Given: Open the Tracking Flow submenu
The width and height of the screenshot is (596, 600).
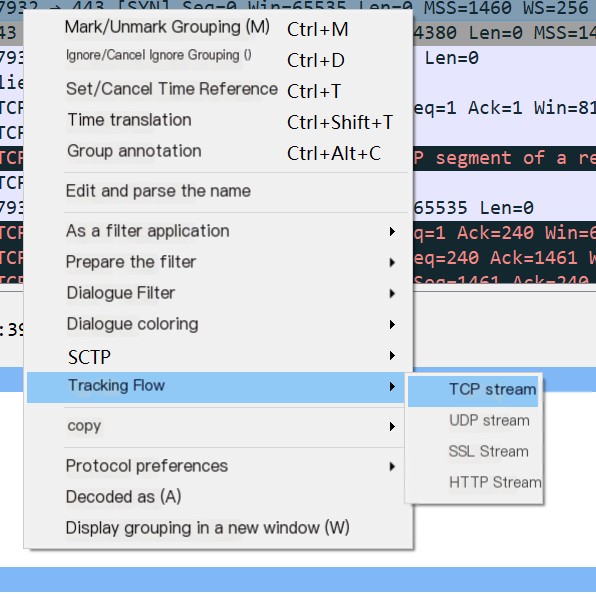Looking at the screenshot, I should [x=216, y=387].
